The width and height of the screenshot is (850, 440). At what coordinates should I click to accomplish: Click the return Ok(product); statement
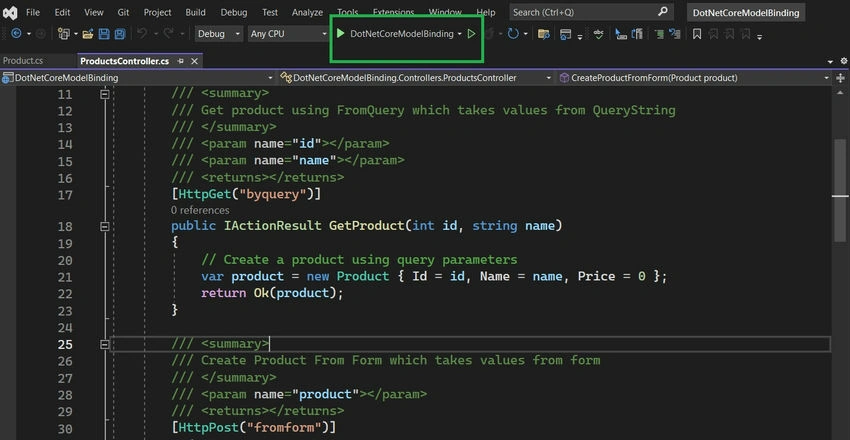[273, 293]
